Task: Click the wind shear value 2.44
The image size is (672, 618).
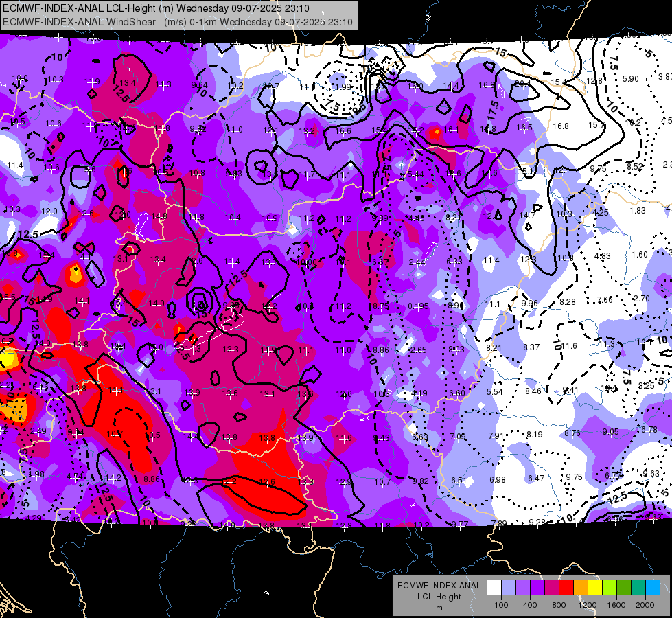Action: pyautogui.click(x=417, y=262)
